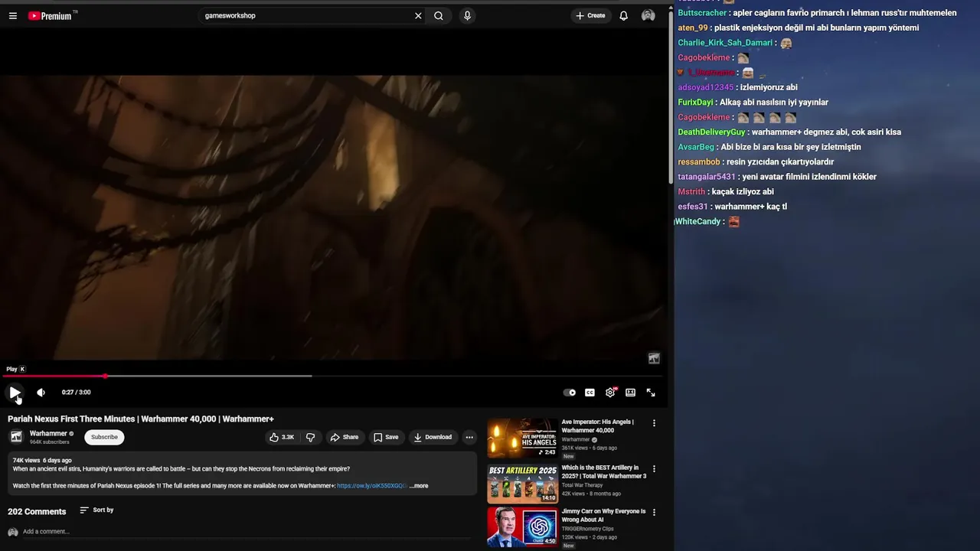Click the video title Pariah Nexus First Three Minutes
Image resolution: width=980 pixels, height=551 pixels.
tap(141, 419)
